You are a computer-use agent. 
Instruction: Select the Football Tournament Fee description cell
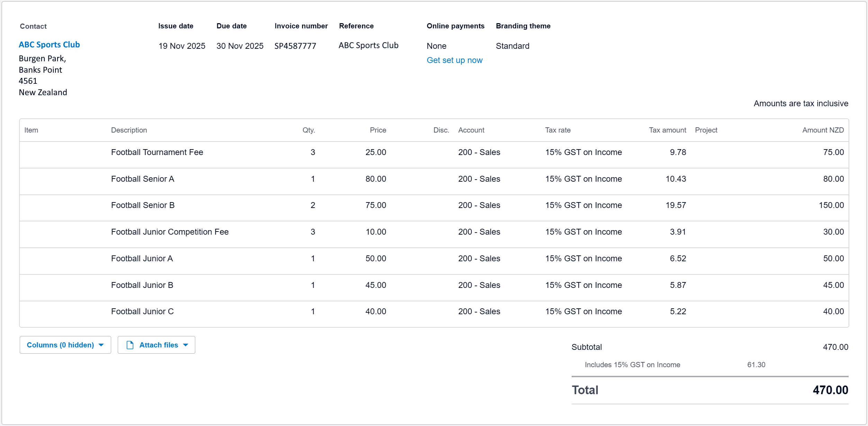(157, 152)
